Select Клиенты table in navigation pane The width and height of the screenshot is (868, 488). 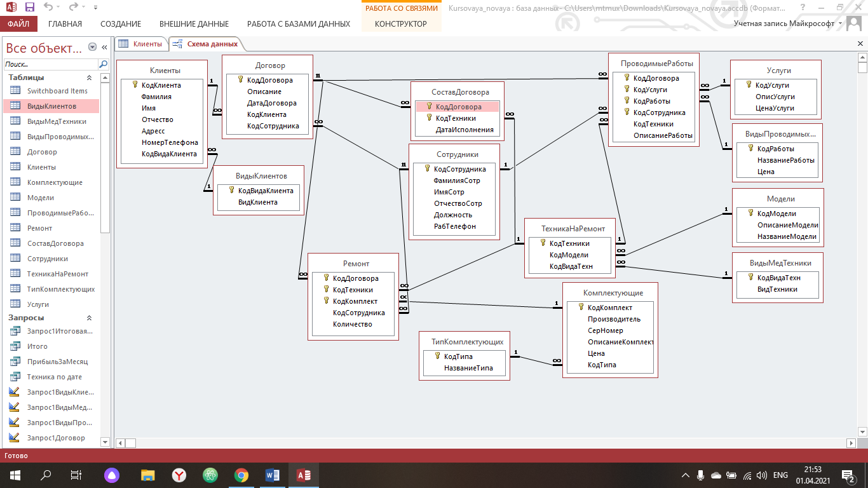click(51, 167)
